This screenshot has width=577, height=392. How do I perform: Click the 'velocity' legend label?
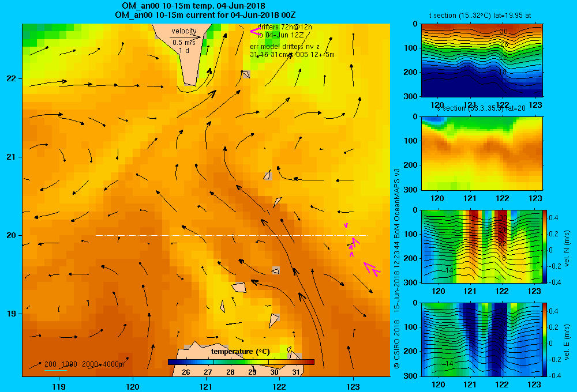[x=184, y=31]
